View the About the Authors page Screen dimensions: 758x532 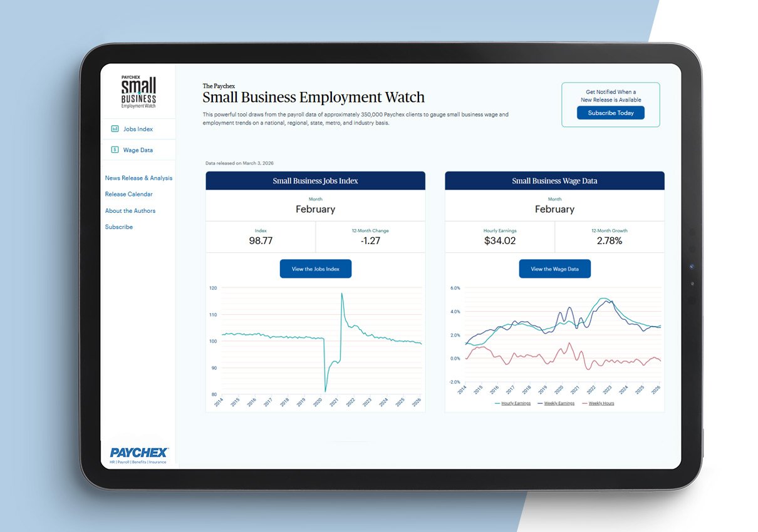[130, 210]
